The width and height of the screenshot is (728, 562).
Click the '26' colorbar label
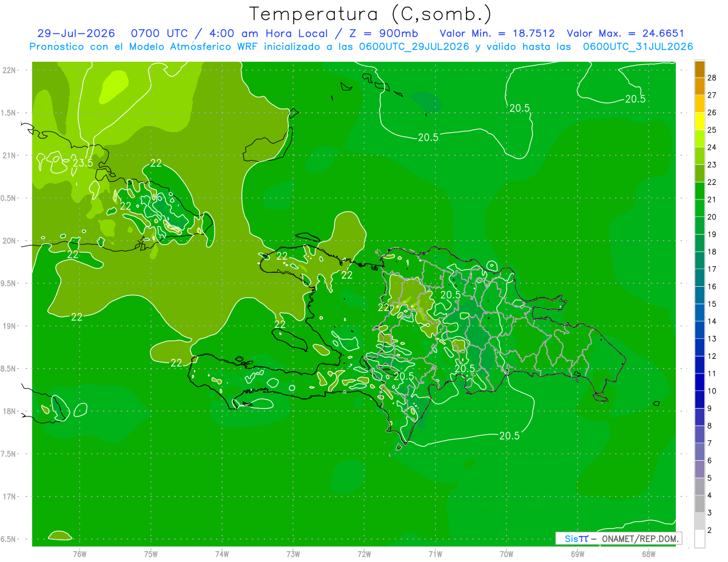712,113
